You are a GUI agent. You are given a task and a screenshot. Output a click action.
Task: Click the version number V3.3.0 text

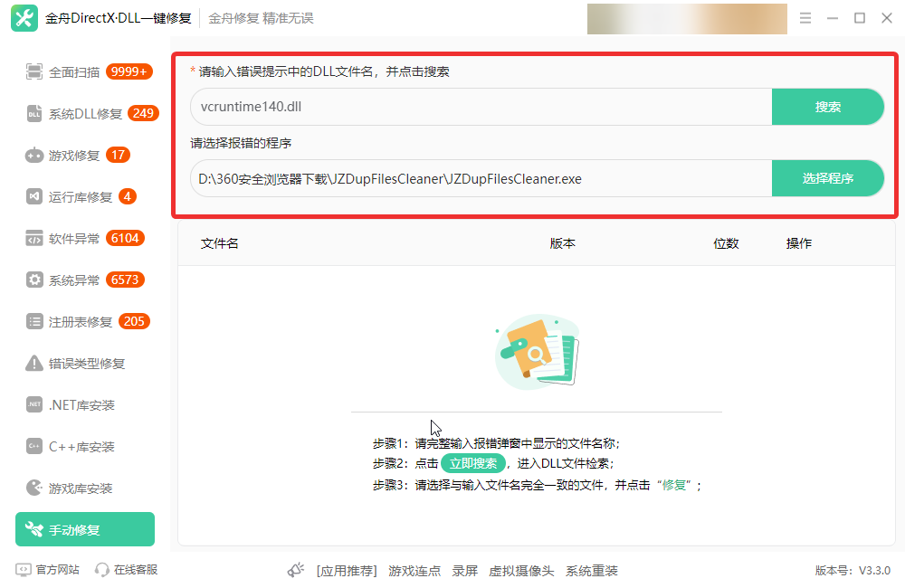[x=874, y=571]
